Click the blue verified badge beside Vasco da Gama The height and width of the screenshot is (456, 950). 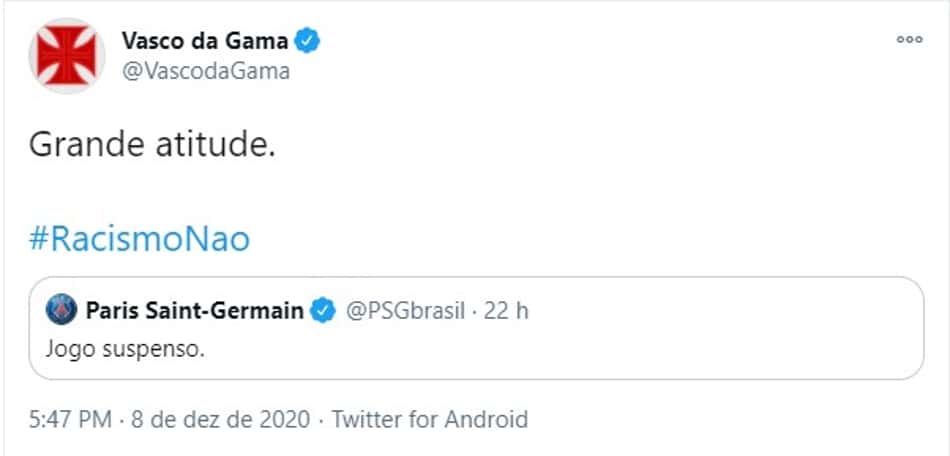point(307,41)
